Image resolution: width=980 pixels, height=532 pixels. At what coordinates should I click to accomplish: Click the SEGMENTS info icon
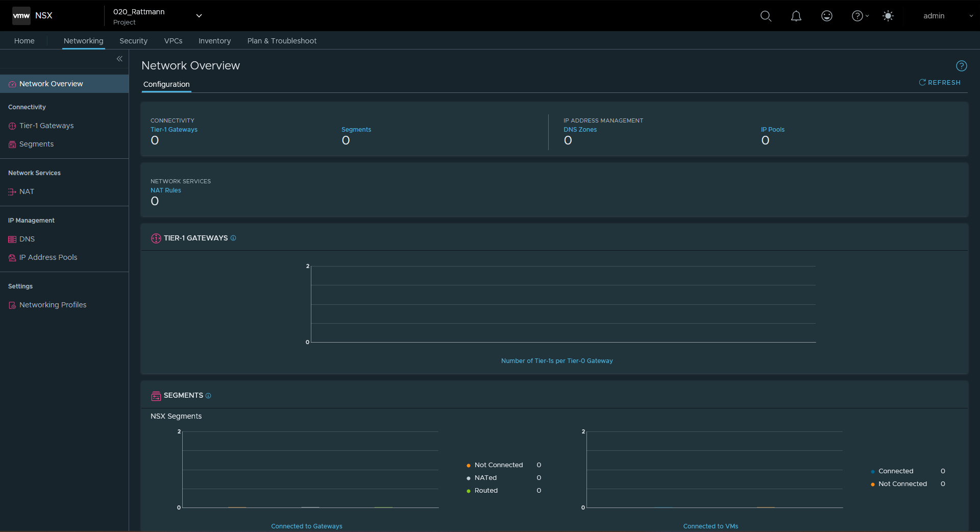point(208,396)
